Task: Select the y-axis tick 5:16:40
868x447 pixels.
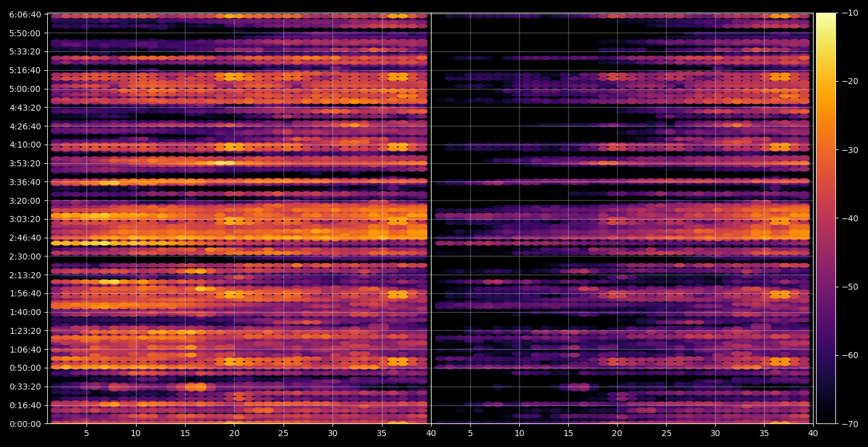Action: point(25,70)
